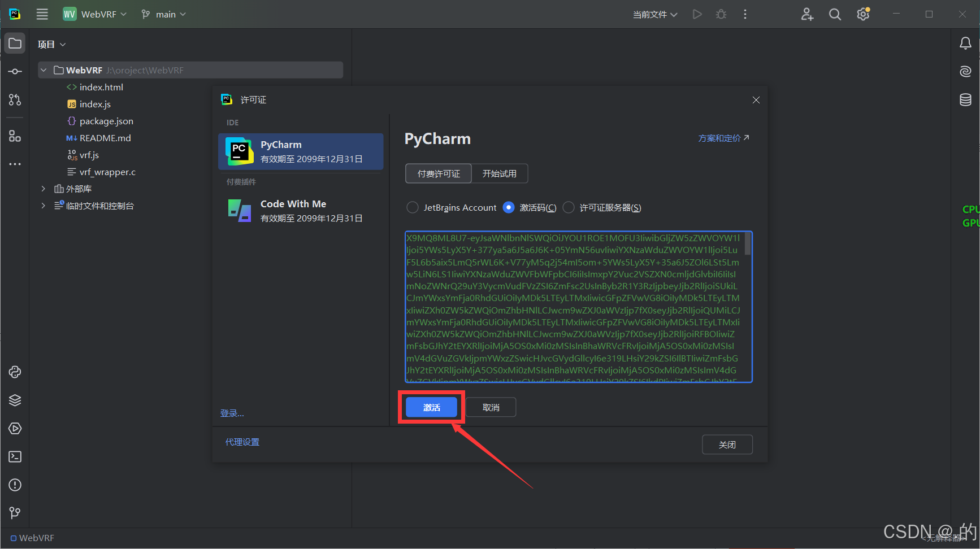This screenshot has width=980, height=549.
Task: Switch to the Start trial tab
Action: (x=500, y=173)
